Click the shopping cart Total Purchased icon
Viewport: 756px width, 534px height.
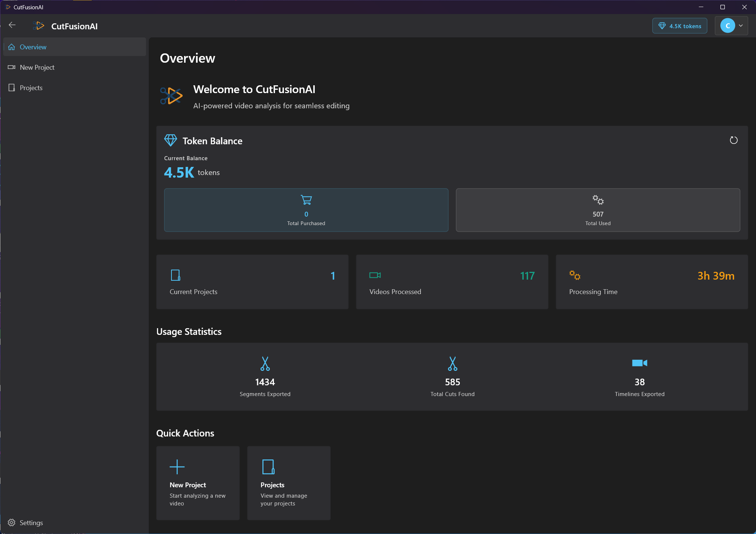coord(306,200)
